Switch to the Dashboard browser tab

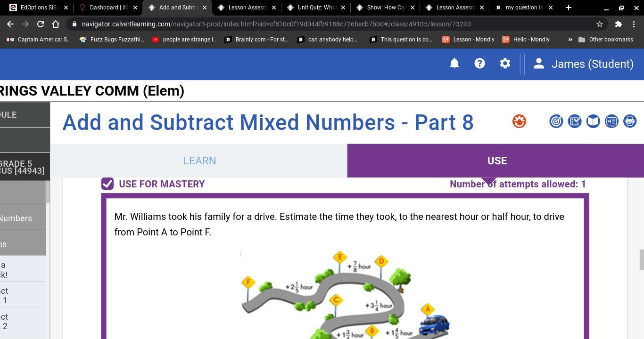(x=107, y=8)
